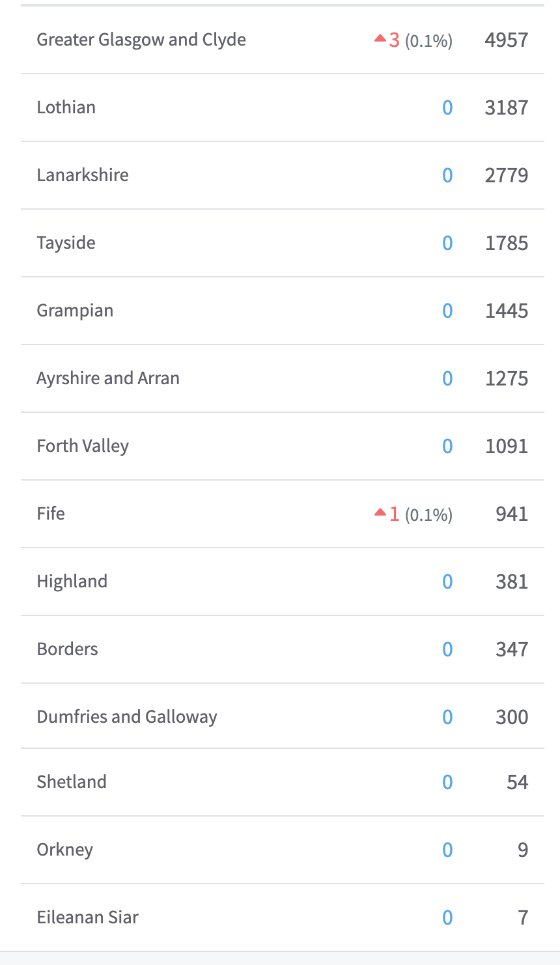560x965 pixels.
Task: Click the Lanarkshire region name
Action: pyautogui.click(x=83, y=175)
